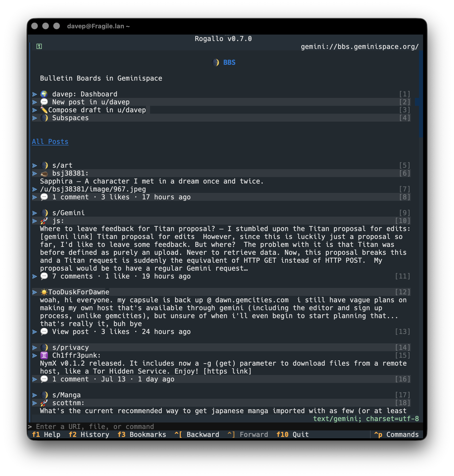Open the image link /u/bsj38381/image/967.jpeg
This screenshot has height=476, width=454.
point(93,189)
